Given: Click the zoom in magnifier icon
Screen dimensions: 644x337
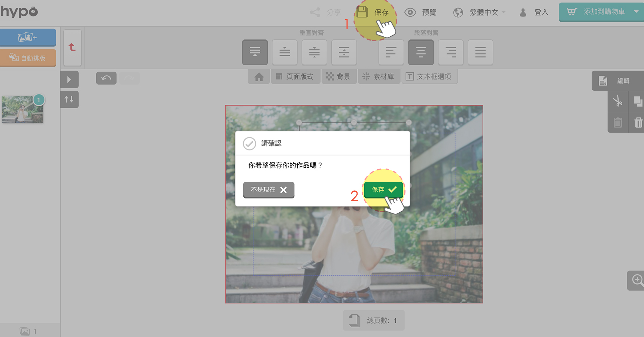Looking at the screenshot, I should point(637,280).
